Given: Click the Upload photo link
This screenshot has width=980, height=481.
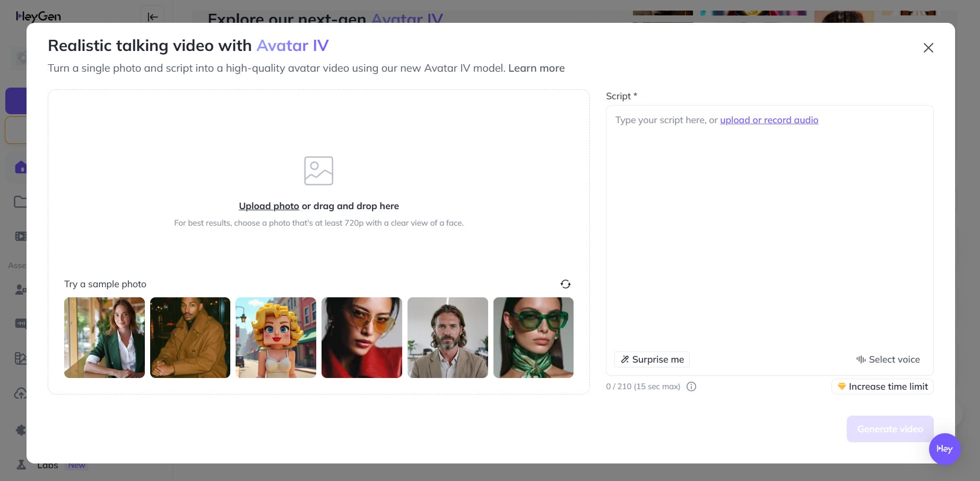Looking at the screenshot, I should (269, 206).
